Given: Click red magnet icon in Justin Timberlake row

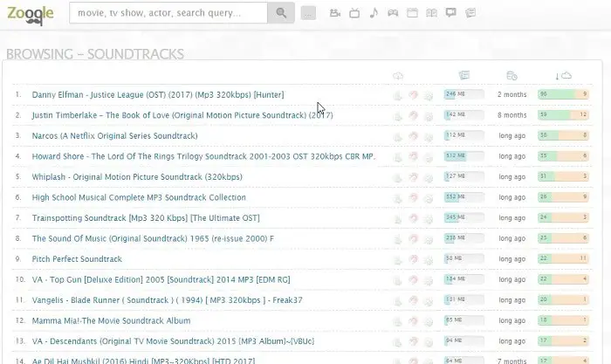Looking at the screenshot, I should tap(413, 115).
